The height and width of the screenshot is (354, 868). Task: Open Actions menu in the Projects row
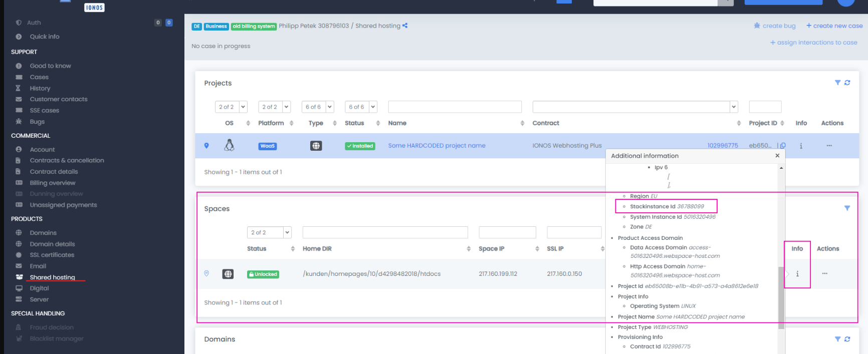coord(829,146)
